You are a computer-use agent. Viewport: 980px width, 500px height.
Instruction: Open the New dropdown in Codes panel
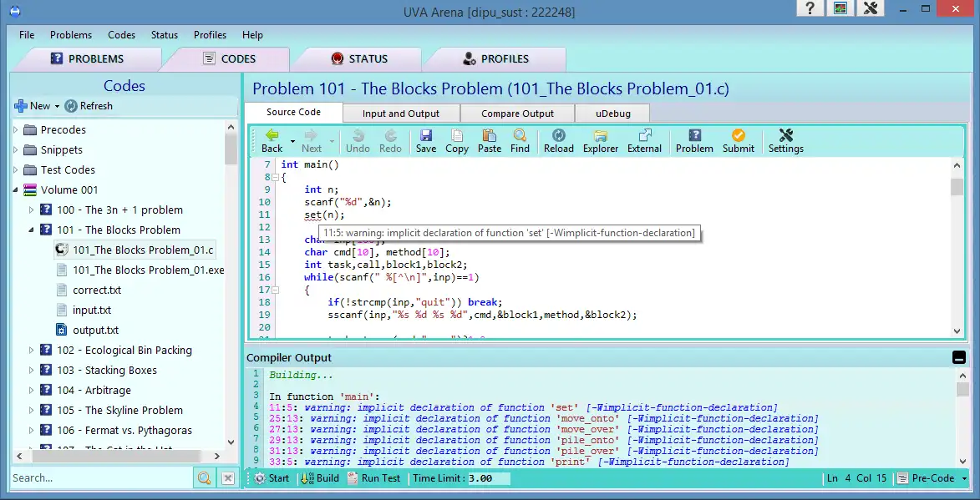coord(57,106)
